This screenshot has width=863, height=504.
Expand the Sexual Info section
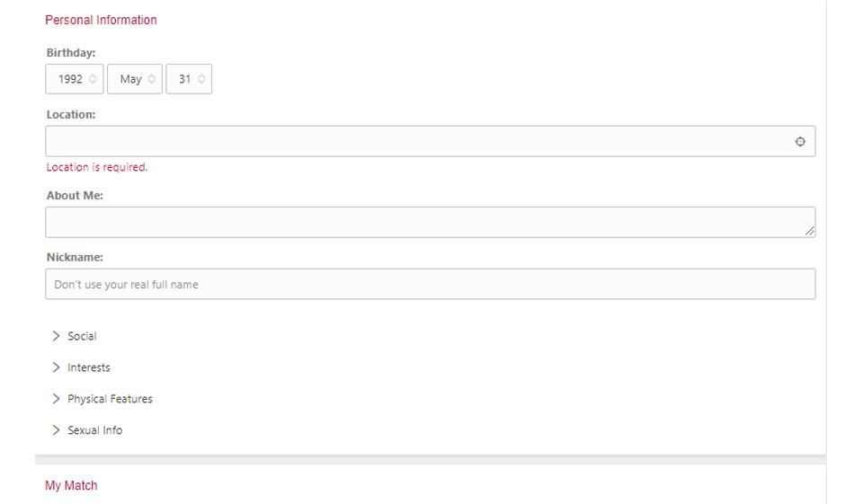pyautogui.click(x=94, y=430)
